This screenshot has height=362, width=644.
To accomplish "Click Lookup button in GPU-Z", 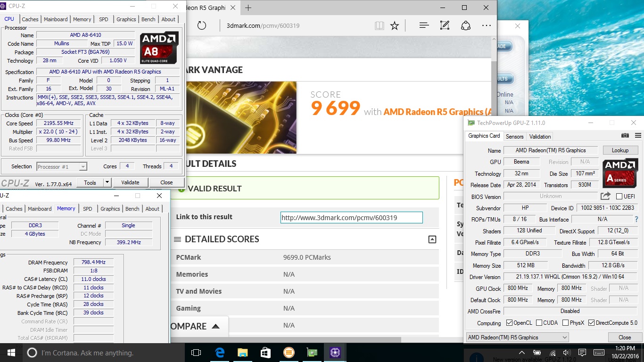I will click(x=620, y=150).
